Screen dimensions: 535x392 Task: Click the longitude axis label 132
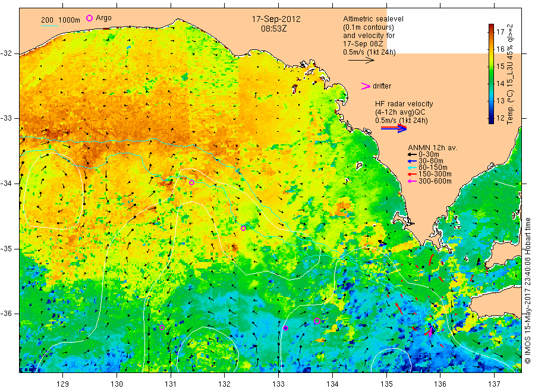tap(225, 384)
